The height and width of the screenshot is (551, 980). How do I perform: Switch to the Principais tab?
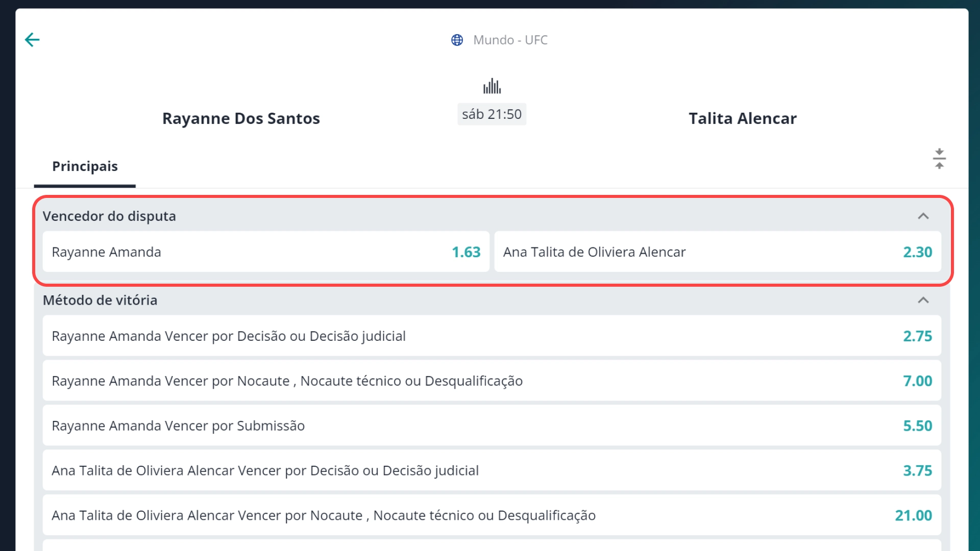pyautogui.click(x=85, y=166)
